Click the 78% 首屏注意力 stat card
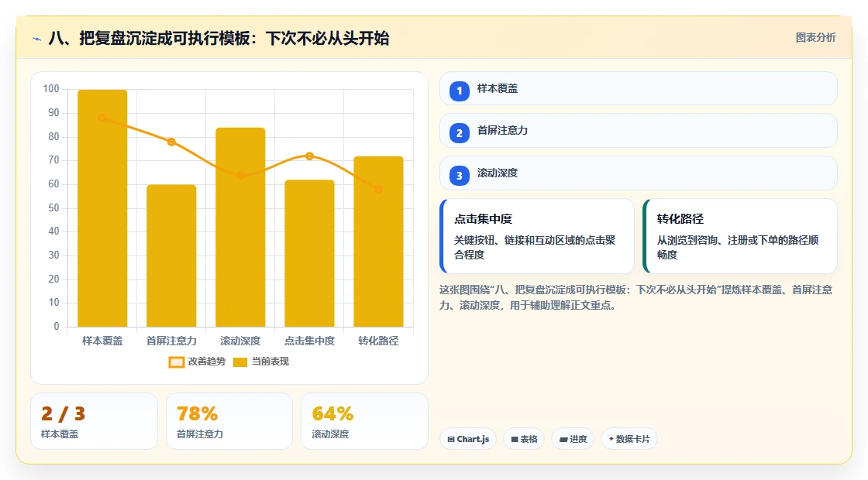Viewport: 868px width, 480px height. tap(229, 421)
